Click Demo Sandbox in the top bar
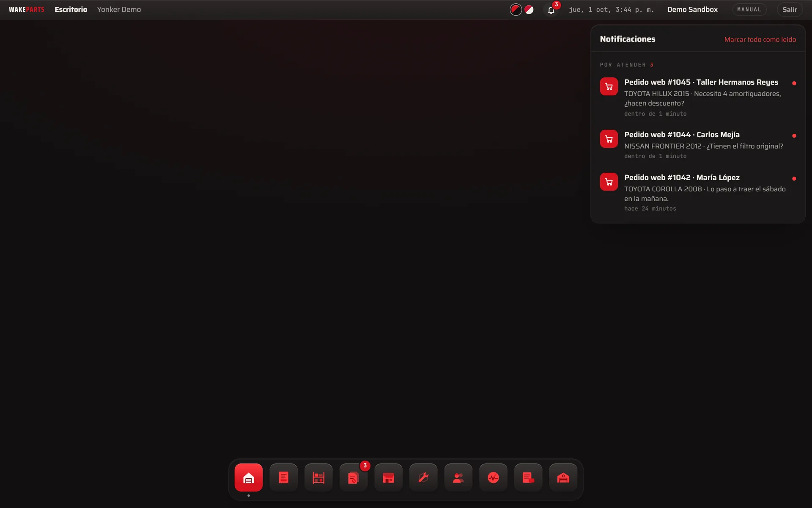The height and width of the screenshot is (508, 812). (x=692, y=9)
